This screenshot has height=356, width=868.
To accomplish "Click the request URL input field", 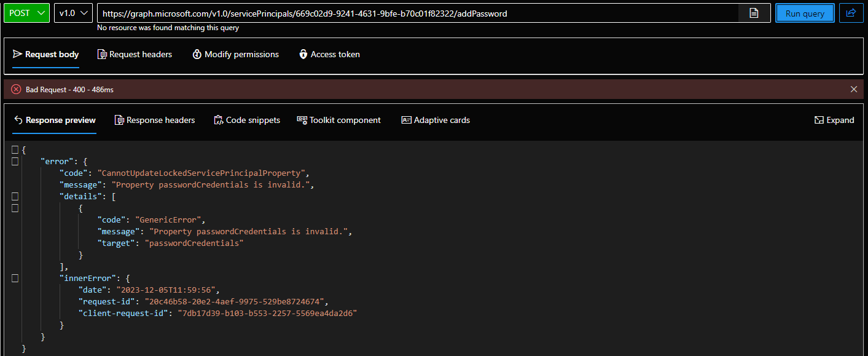I will (418, 13).
